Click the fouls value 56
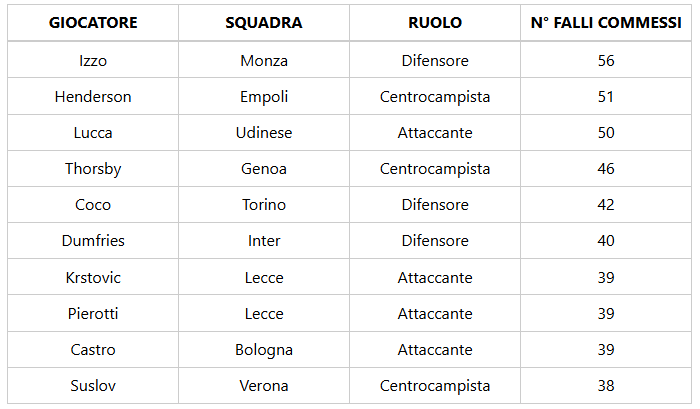The image size is (700, 409). coord(606,61)
